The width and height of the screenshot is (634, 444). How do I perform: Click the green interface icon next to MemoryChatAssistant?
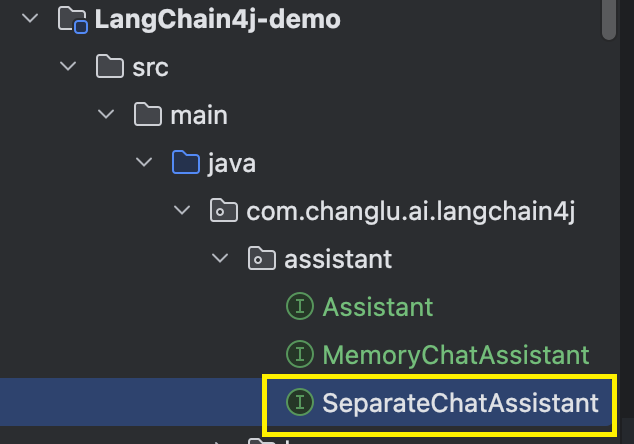click(x=300, y=354)
